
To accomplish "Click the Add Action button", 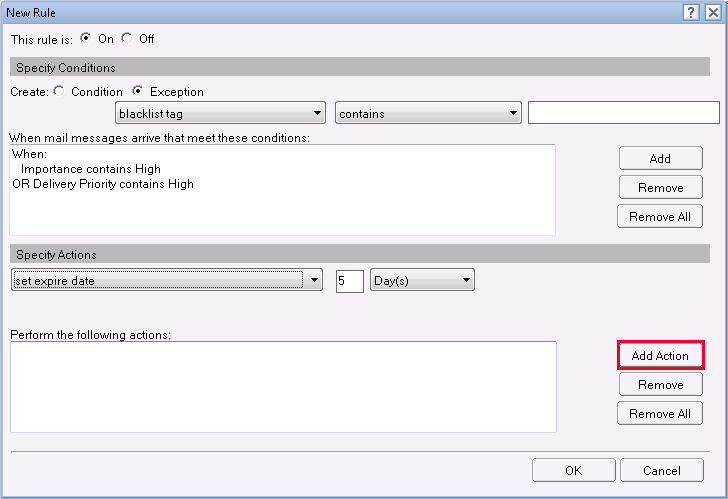I will 660,355.
